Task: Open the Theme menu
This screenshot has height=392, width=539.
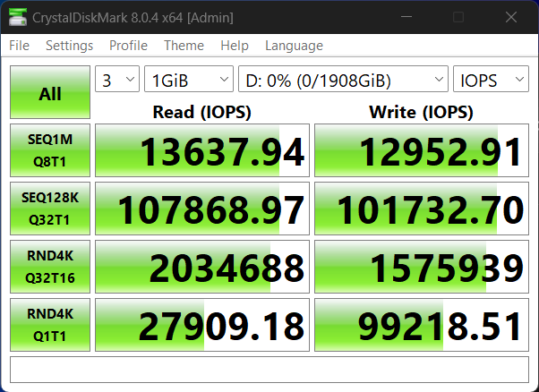Action: [184, 46]
